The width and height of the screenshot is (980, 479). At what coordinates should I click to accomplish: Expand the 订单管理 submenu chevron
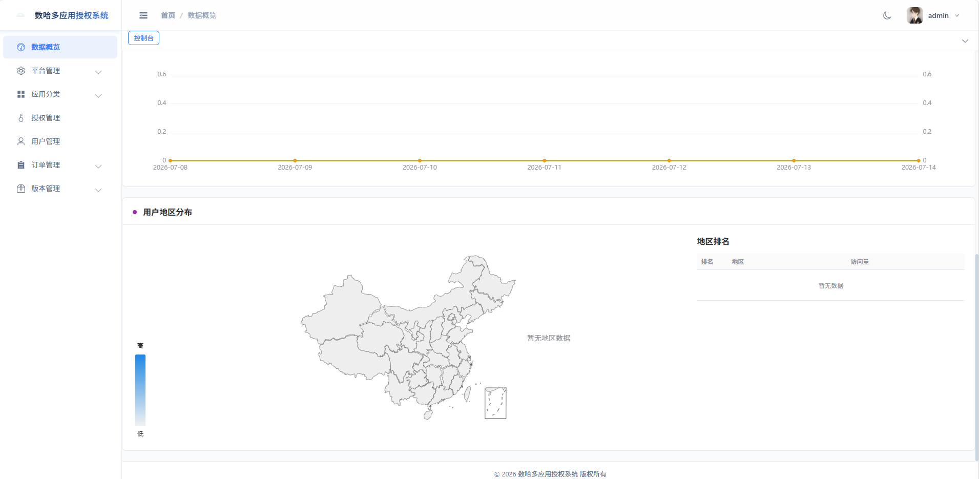point(98,166)
